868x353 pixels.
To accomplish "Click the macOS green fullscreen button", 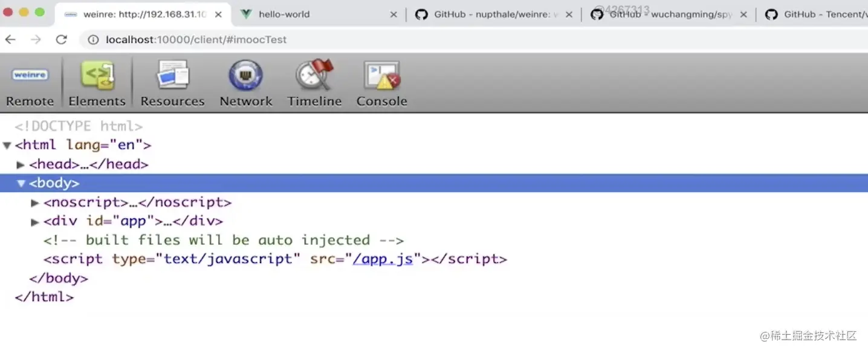I will pos(40,12).
